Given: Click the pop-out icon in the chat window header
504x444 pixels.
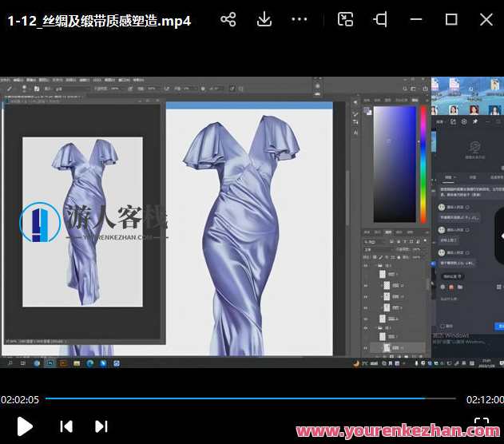Looking at the screenshot, I should [x=453, y=121].
